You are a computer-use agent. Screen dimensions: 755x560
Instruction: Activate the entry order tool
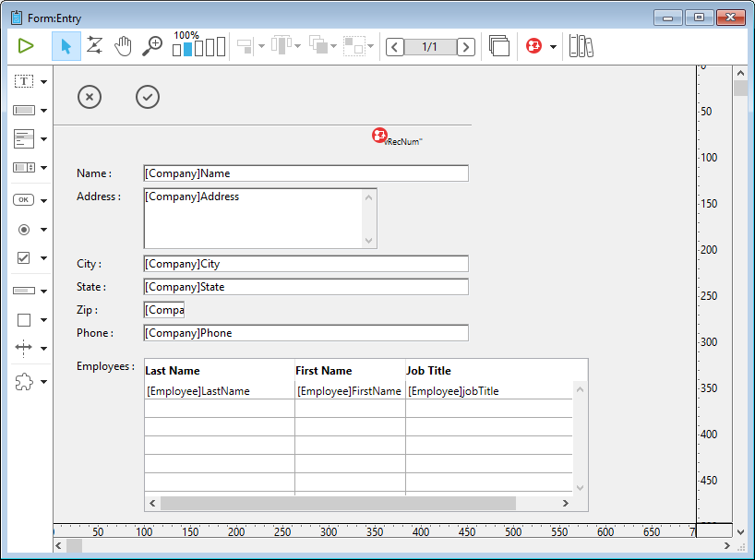[94, 46]
